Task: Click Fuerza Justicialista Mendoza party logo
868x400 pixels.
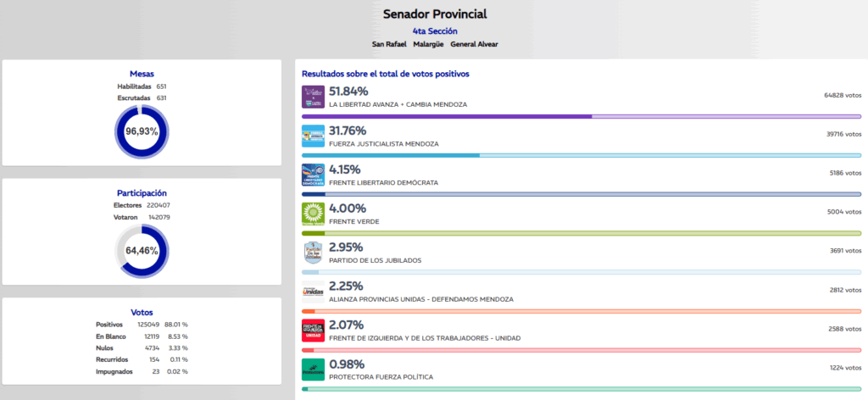Action: (314, 136)
